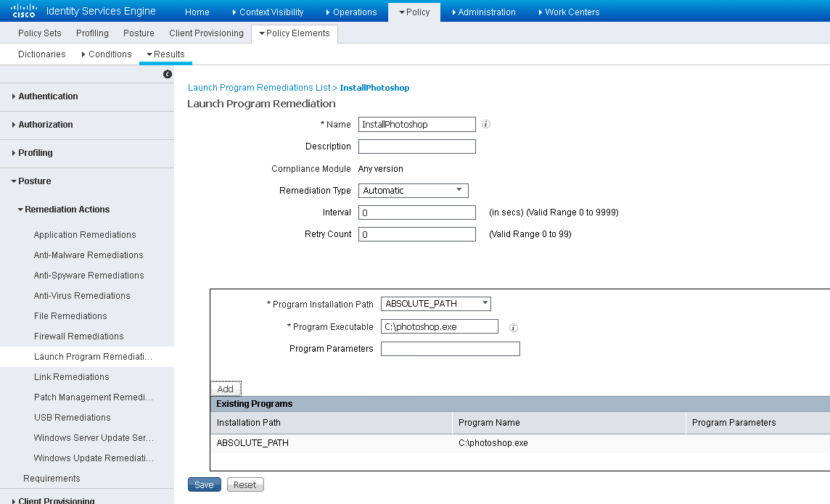
Task: Open Anti-Virus Remediations in sidebar
Action: tap(82, 296)
